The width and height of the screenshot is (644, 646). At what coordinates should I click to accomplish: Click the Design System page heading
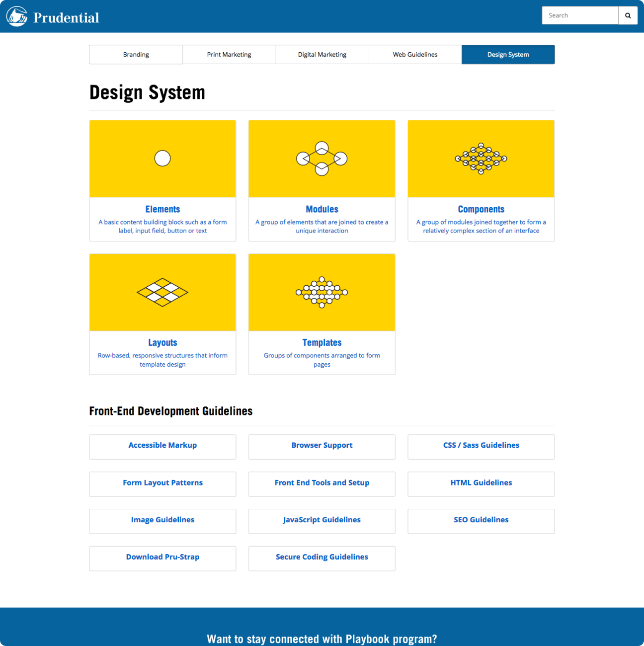(x=147, y=93)
